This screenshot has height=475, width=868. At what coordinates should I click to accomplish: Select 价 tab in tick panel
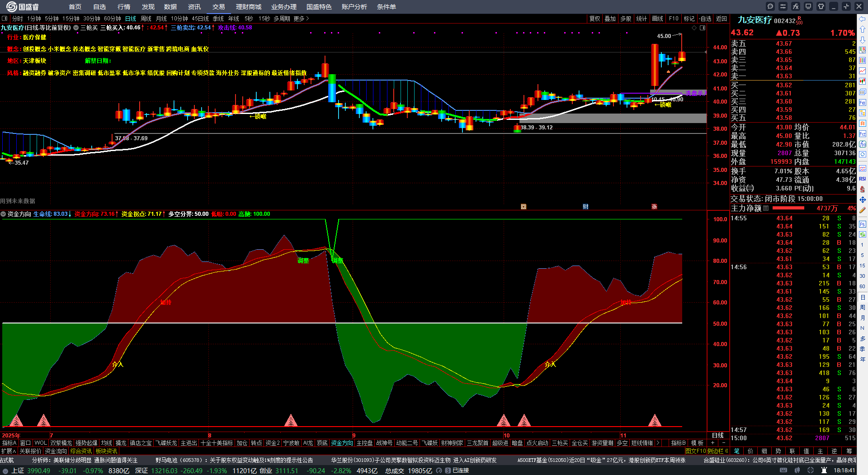point(750,451)
